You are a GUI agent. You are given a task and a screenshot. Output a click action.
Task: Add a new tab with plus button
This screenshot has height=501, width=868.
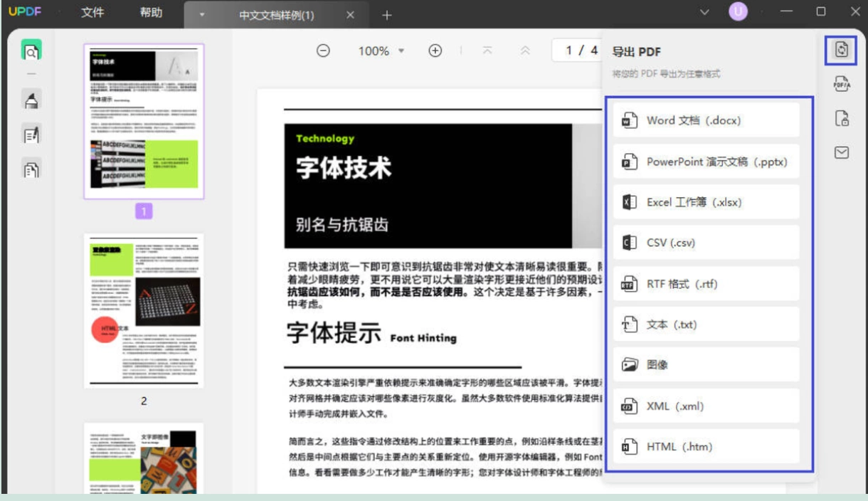coord(387,15)
